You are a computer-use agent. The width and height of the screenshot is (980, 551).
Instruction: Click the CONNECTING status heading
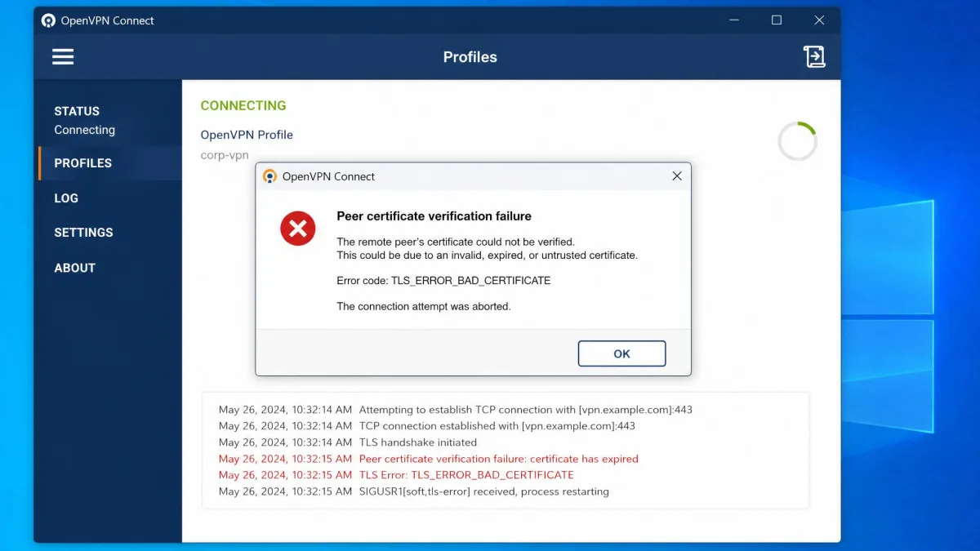point(243,105)
